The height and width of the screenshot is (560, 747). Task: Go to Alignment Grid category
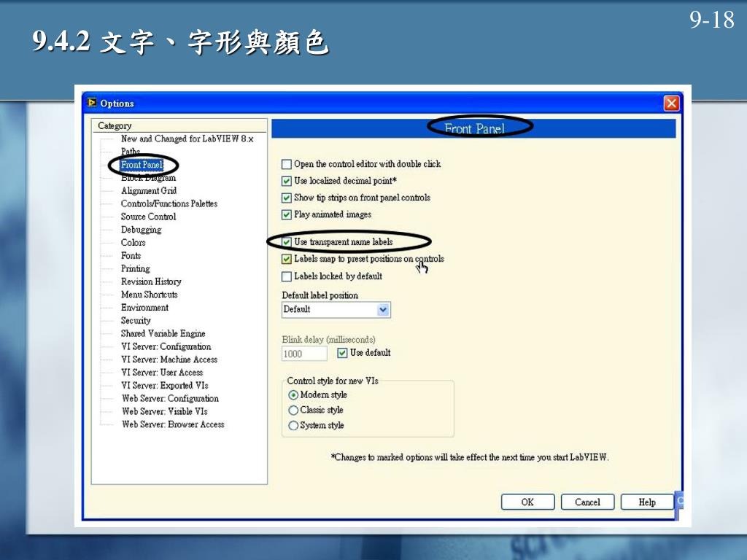point(149,190)
